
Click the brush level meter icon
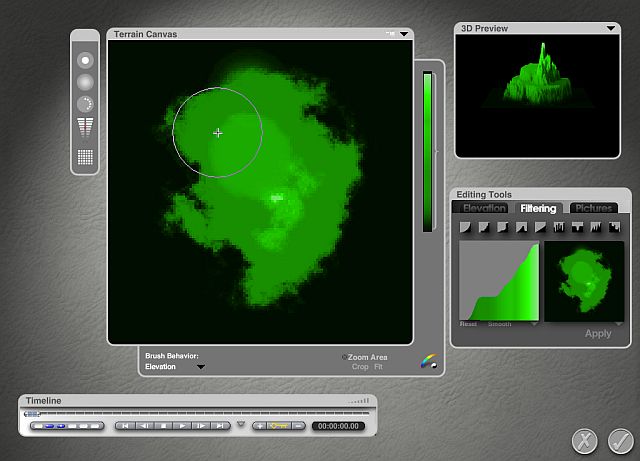(85, 127)
